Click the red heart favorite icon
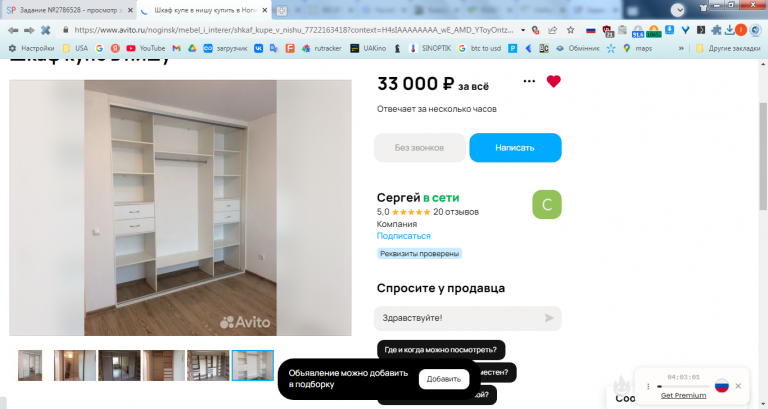This screenshot has height=409, width=768. (553, 81)
